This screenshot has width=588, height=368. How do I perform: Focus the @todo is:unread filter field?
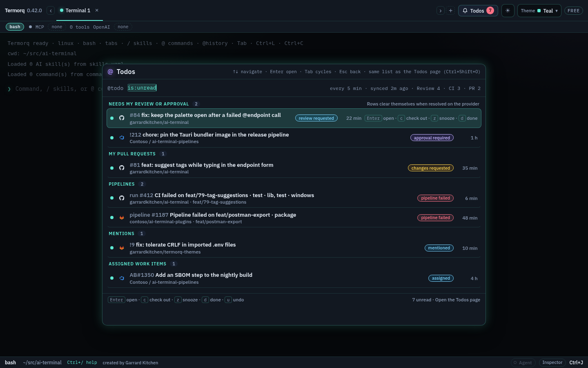(142, 88)
